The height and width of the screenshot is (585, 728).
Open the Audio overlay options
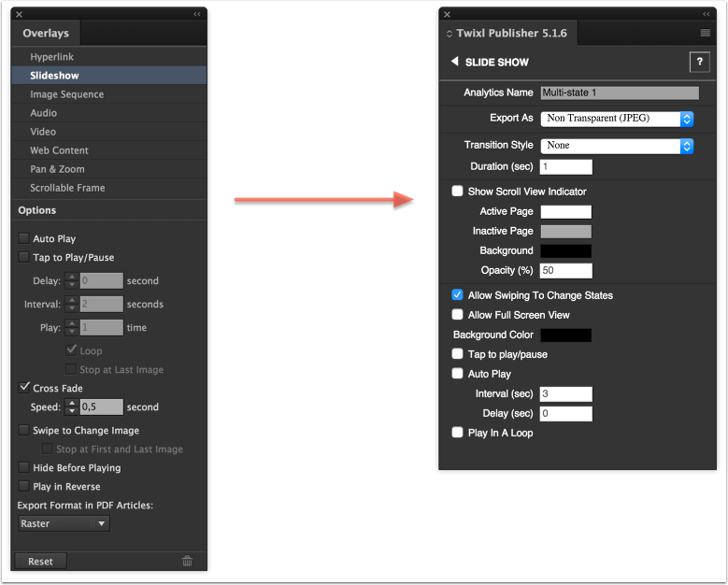109,113
